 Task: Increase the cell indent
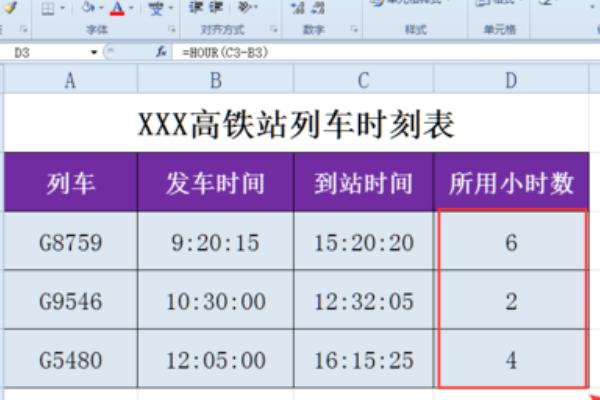click(215, 8)
